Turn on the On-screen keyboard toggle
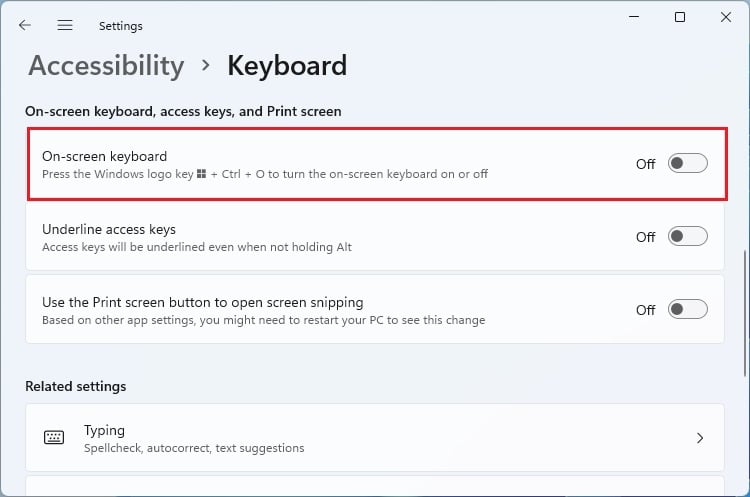 [x=687, y=164]
